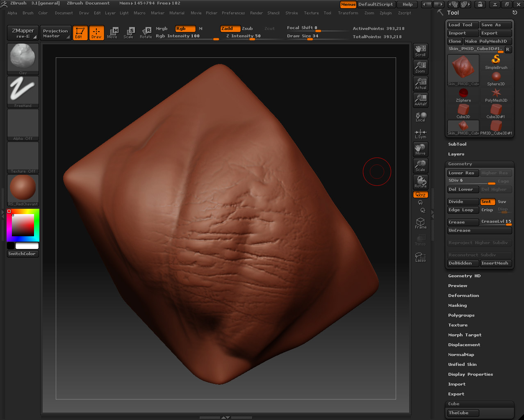Click the white main color swatch
This screenshot has width=524, height=420.
pos(27,246)
